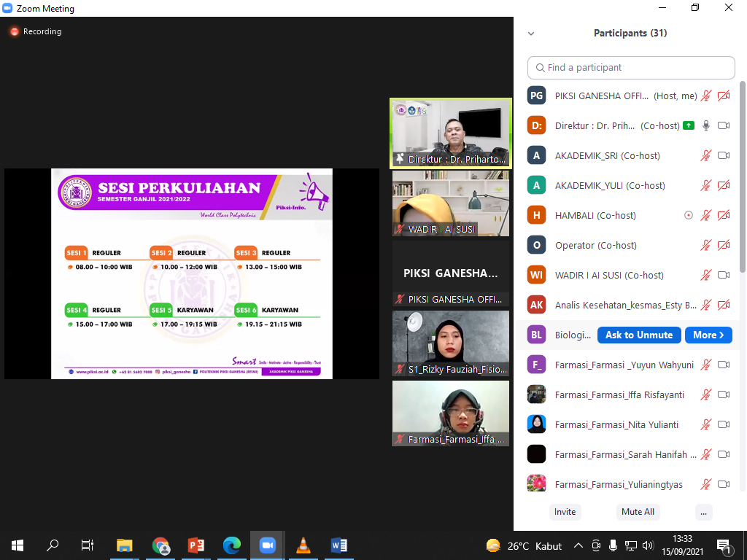
Task: Click the muted mic icon for Farmasi_Farmasi_Yulianingtyas
Action: [x=706, y=484]
